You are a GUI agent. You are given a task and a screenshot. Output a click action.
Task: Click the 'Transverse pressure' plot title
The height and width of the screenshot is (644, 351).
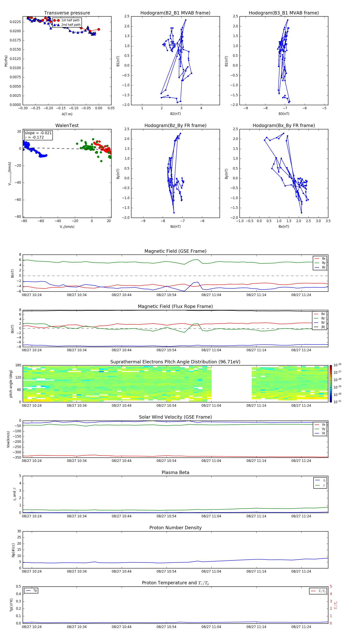tap(67, 13)
